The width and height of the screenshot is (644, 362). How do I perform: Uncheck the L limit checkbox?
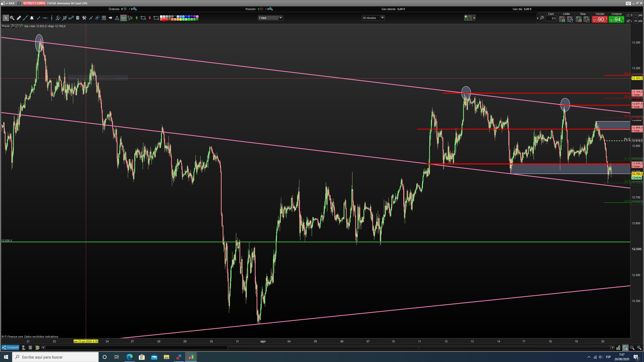coord(628,21)
